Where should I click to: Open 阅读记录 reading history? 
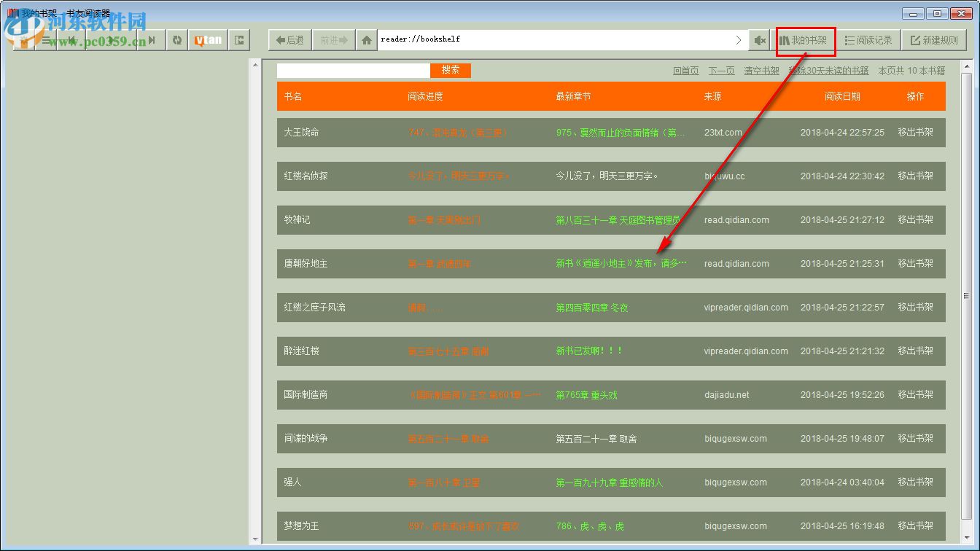point(868,41)
